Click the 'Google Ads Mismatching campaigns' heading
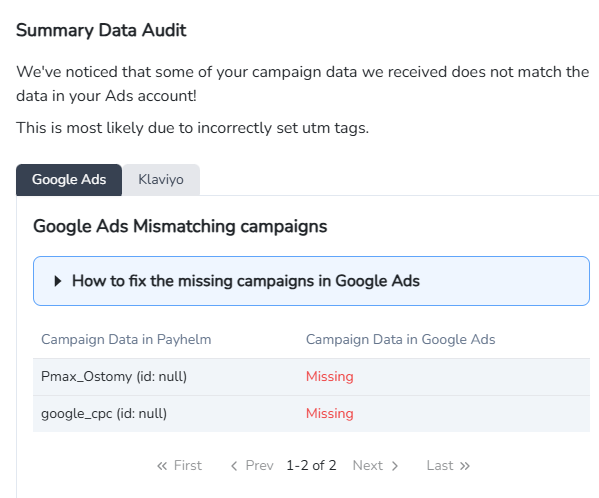Image resolution: width=599 pixels, height=498 pixels. click(180, 226)
